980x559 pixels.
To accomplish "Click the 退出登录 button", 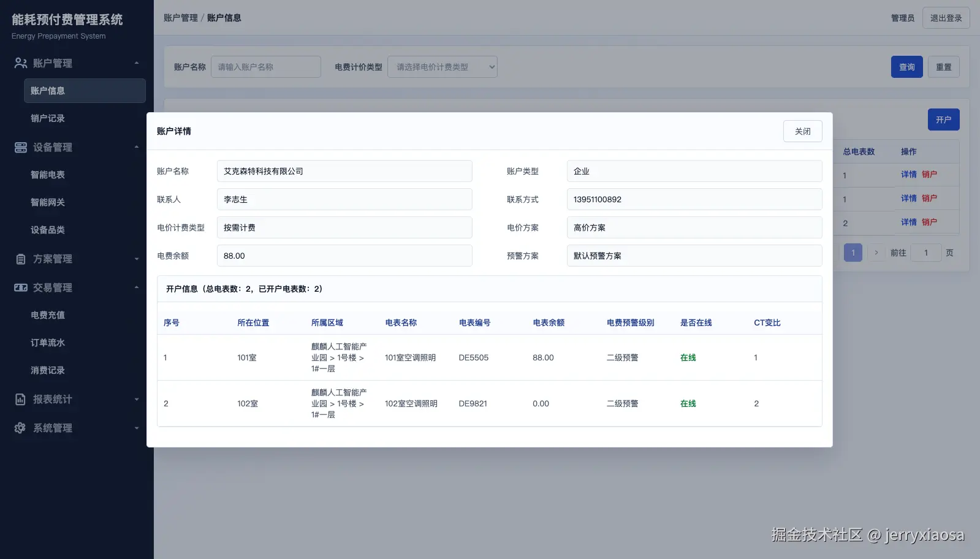I will click(x=946, y=18).
